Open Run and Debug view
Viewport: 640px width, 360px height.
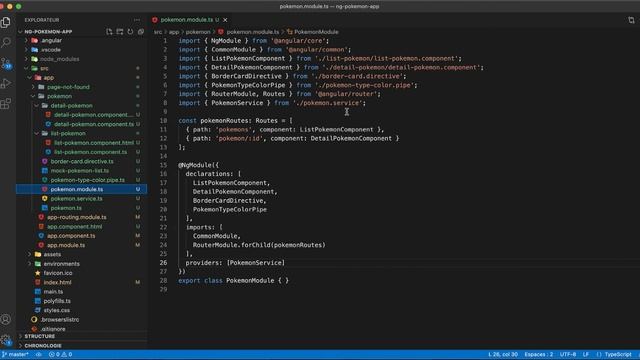point(6,83)
